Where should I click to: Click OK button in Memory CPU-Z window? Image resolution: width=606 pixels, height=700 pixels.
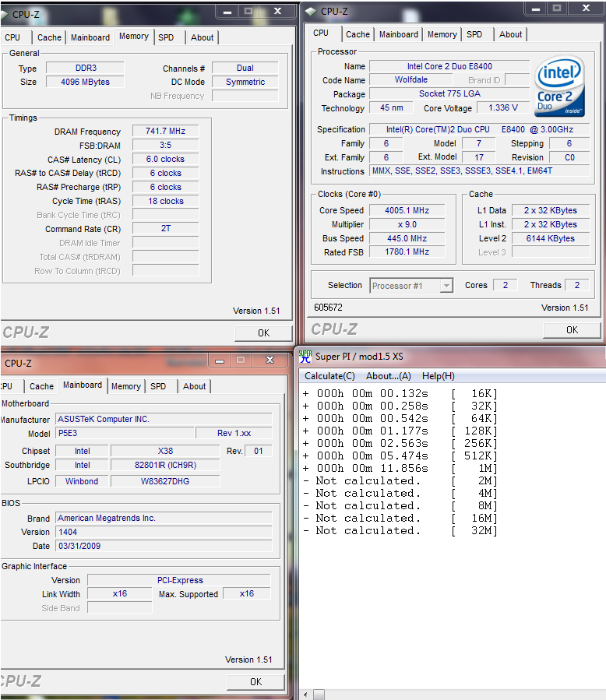(263, 333)
